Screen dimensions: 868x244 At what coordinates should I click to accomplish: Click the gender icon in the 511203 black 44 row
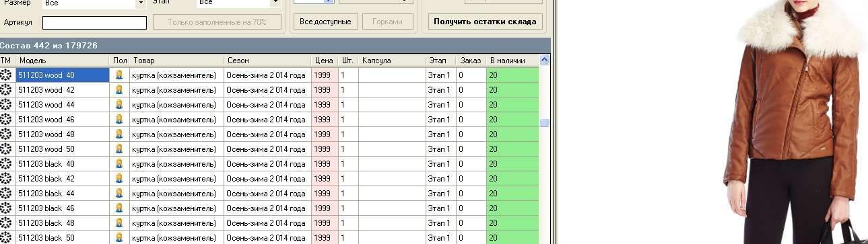click(x=119, y=194)
